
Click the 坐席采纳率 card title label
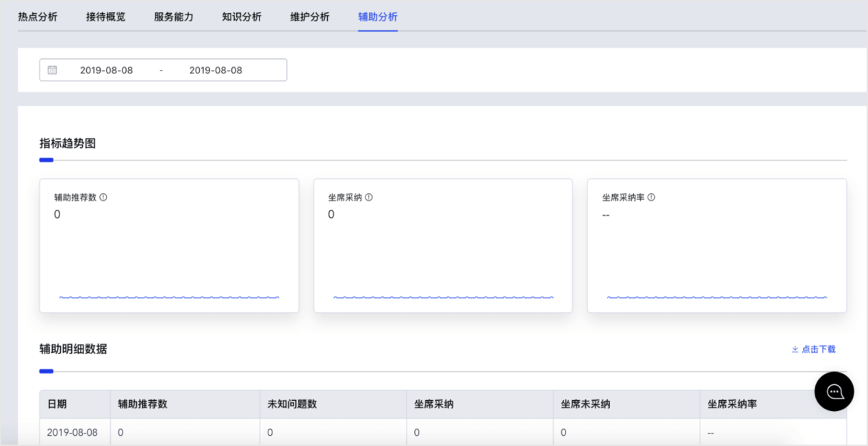623,197
